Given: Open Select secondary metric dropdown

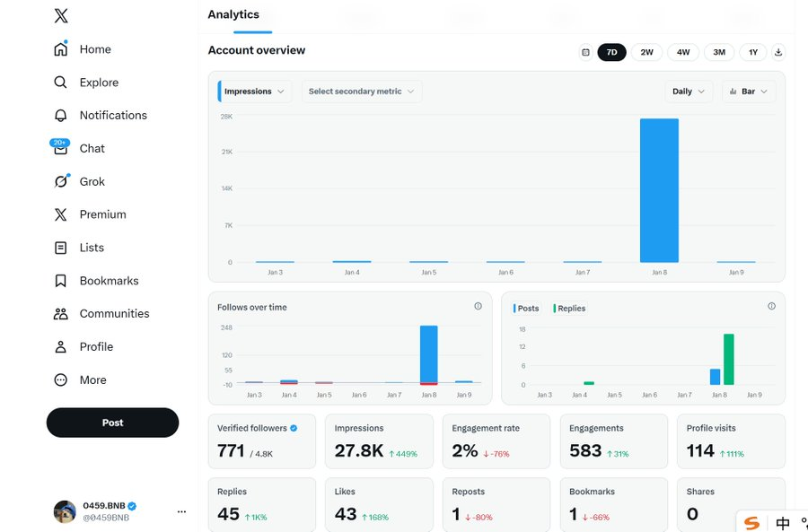Looking at the screenshot, I should [362, 92].
